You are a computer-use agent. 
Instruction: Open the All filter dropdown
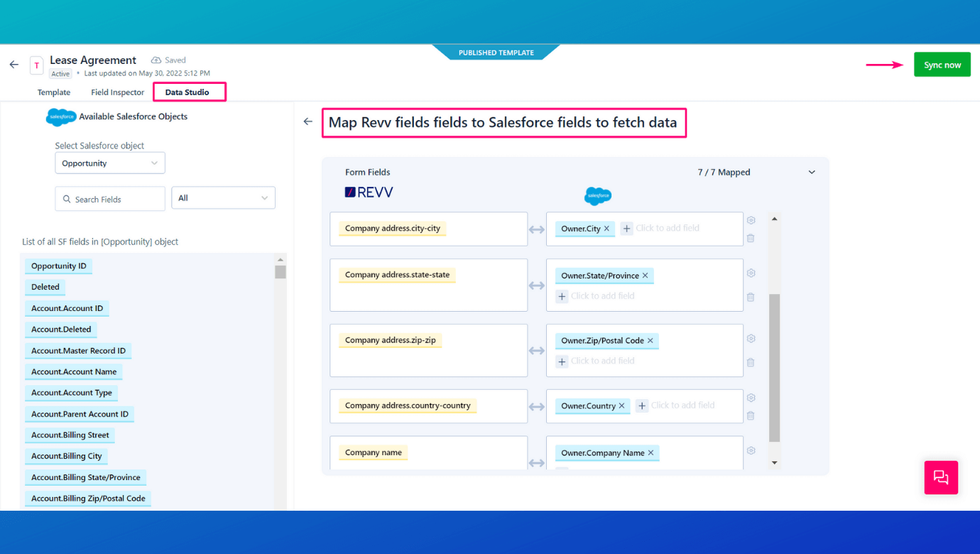(223, 198)
